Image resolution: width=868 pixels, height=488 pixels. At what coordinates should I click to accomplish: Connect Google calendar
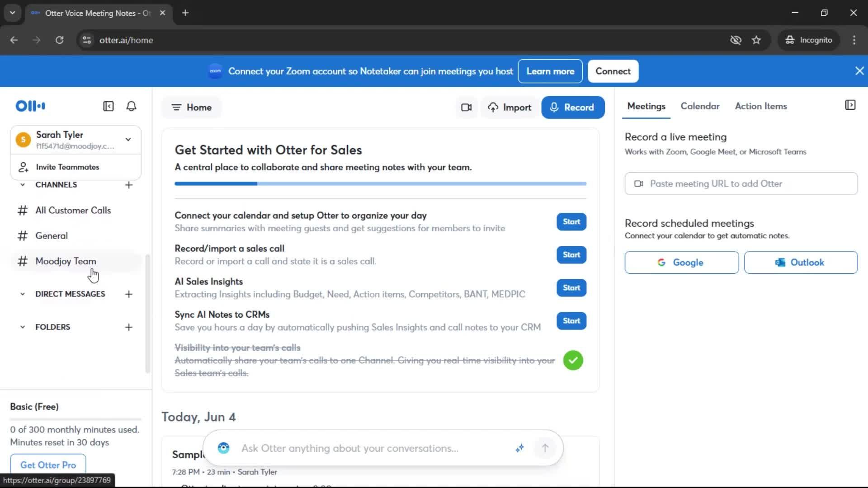[681, 263]
